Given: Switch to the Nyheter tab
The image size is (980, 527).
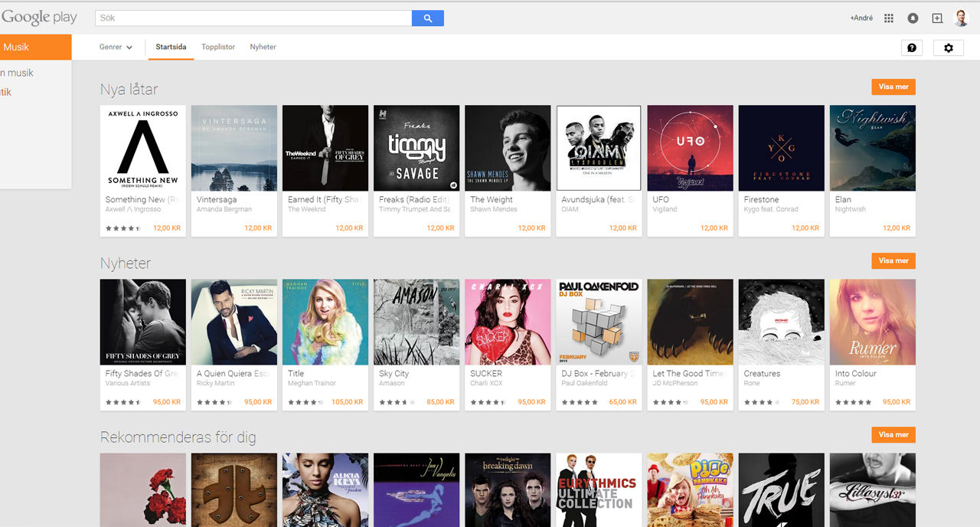Looking at the screenshot, I should click(263, 47).
